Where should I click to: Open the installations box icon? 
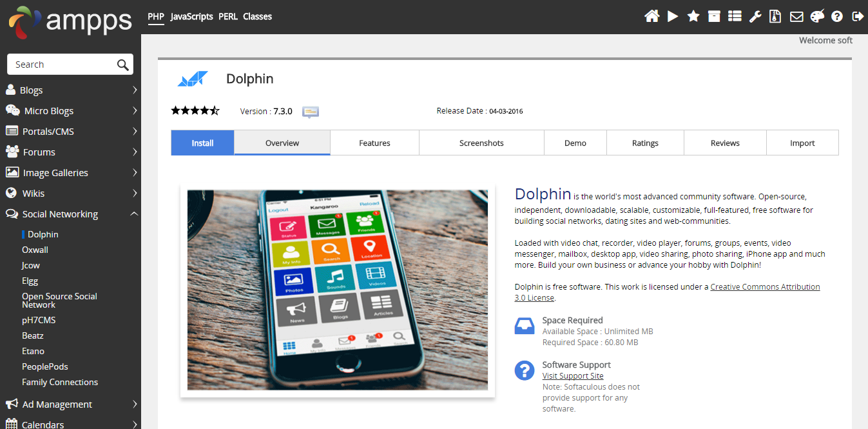(x=714, y=16)
